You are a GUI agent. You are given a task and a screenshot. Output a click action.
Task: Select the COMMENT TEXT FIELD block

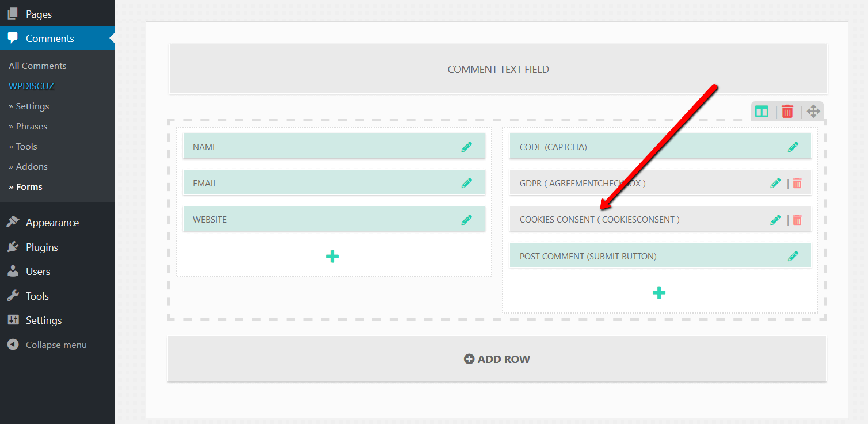(498, 69)
